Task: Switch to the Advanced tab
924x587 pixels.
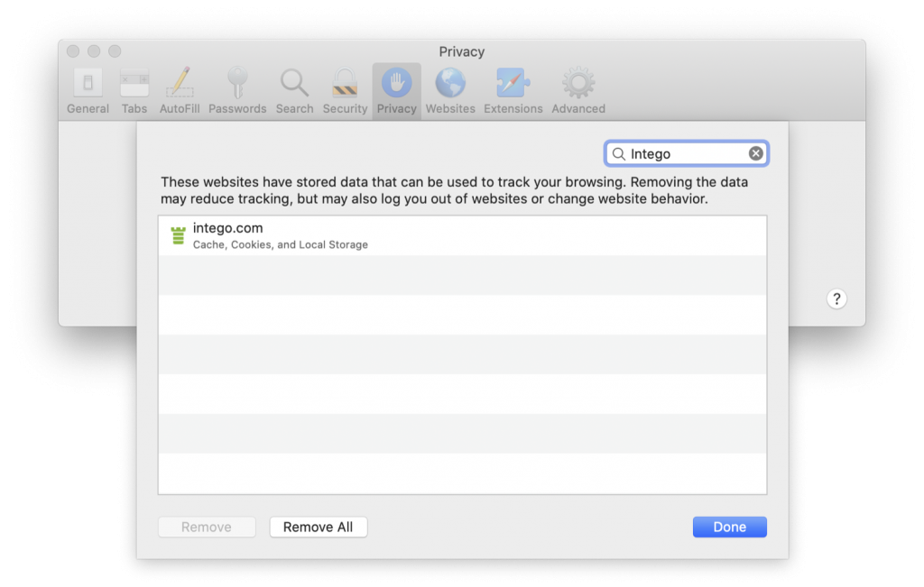Action: (577, 88)
